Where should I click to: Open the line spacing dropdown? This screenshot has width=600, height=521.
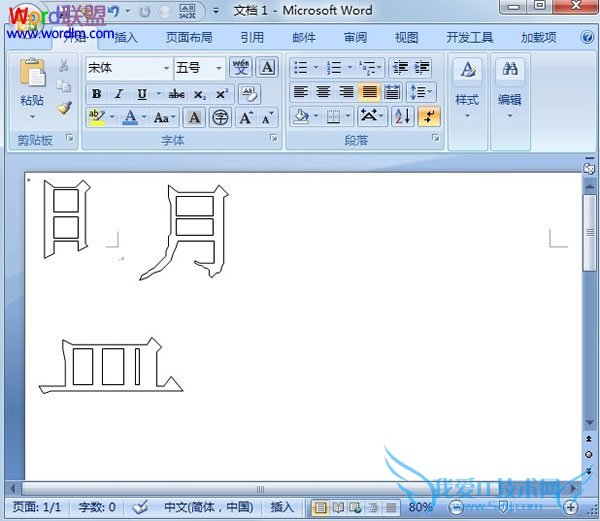pyautogui.click(x=421, y=92)
